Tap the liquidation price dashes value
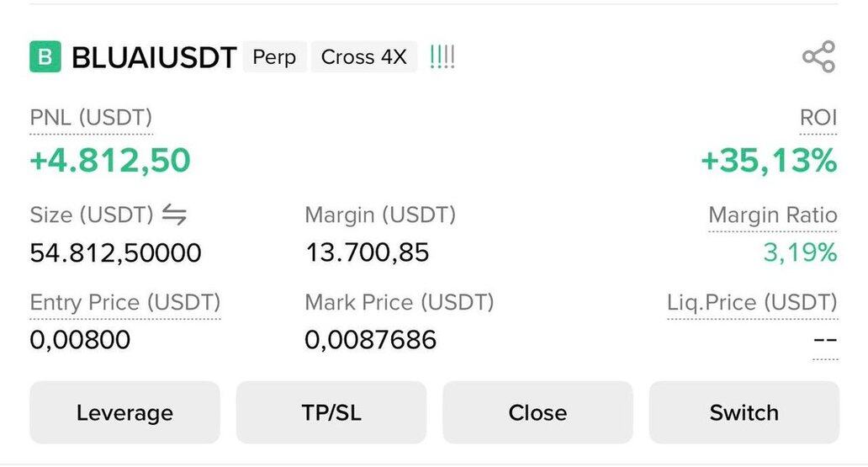The image size is (868, 467). [x=825, y=341]
